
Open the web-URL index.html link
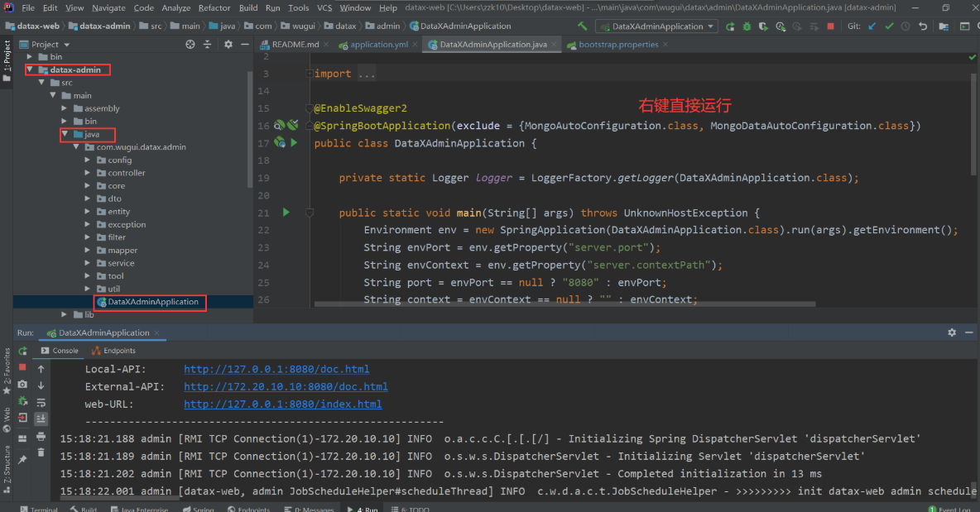point(282,404)
